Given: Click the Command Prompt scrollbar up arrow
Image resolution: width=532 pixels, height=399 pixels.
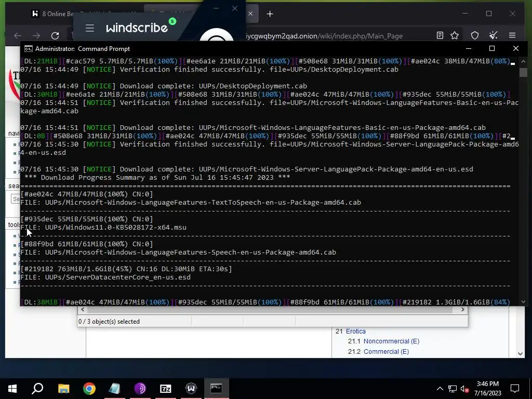Looking at the screenshot, I should pos(523,61).
